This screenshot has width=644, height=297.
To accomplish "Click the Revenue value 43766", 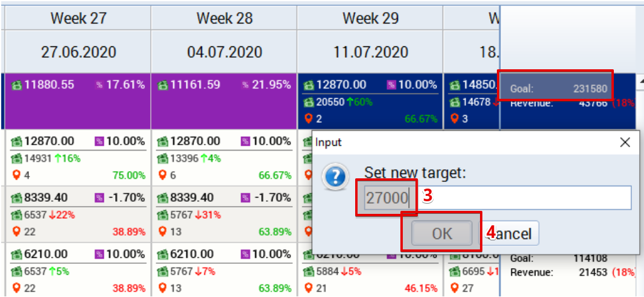I will pos(593,103).
